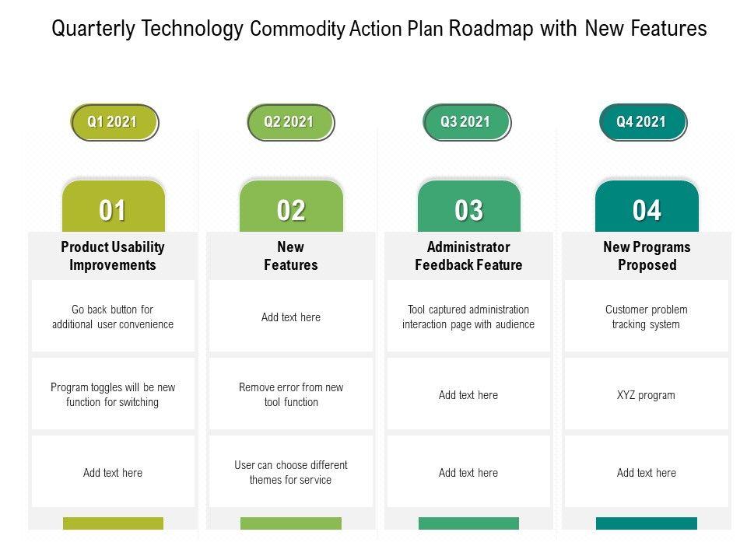Select the Remove error from new tool box
Screen dimensions: 747x560
(291, 394)
